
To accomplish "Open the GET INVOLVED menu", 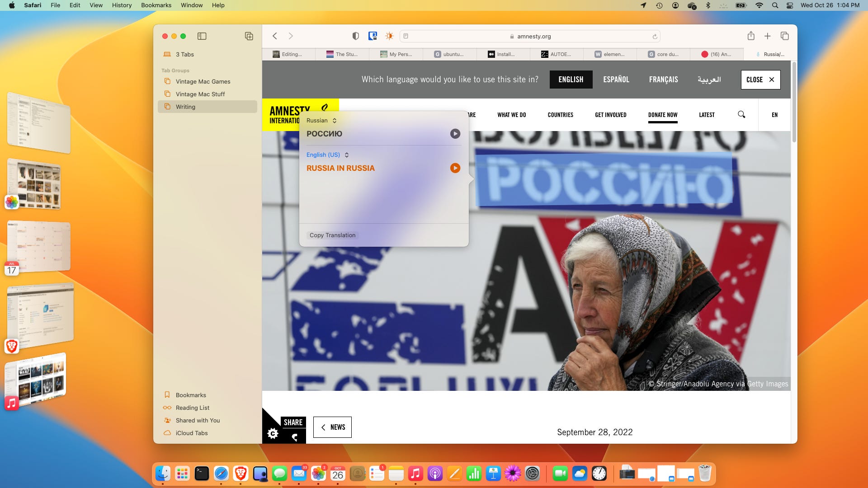I will (610, 115).
